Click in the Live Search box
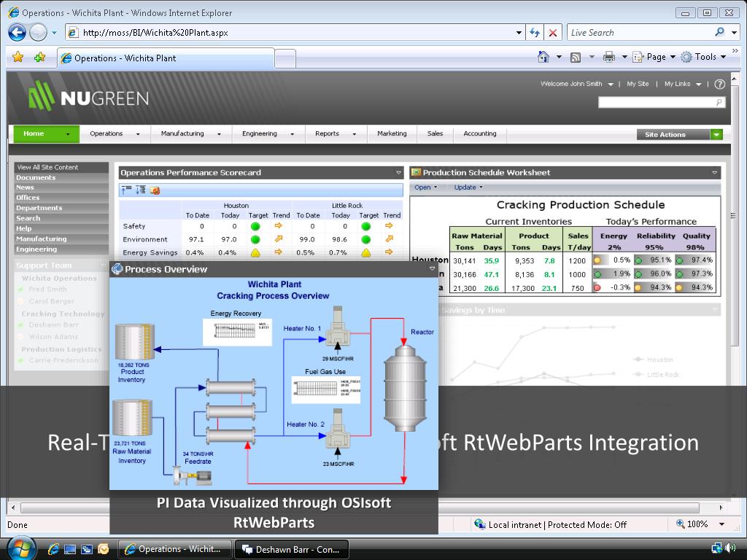This screenshot has width=747, height=560. click(x=640, y=32)
